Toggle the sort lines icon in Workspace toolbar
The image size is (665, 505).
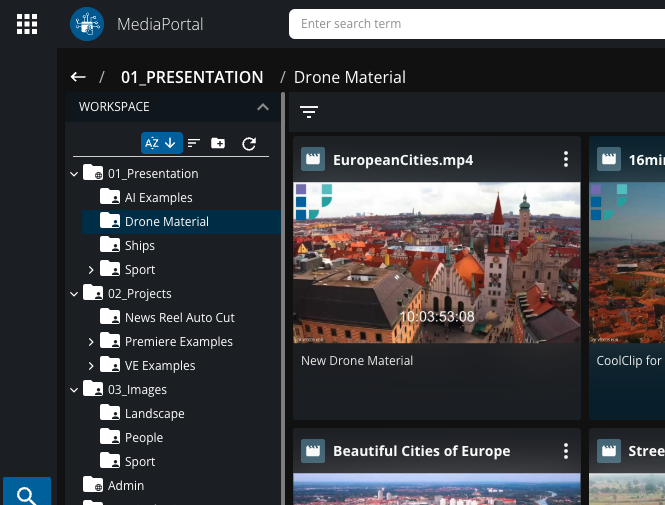coord(194,143)
